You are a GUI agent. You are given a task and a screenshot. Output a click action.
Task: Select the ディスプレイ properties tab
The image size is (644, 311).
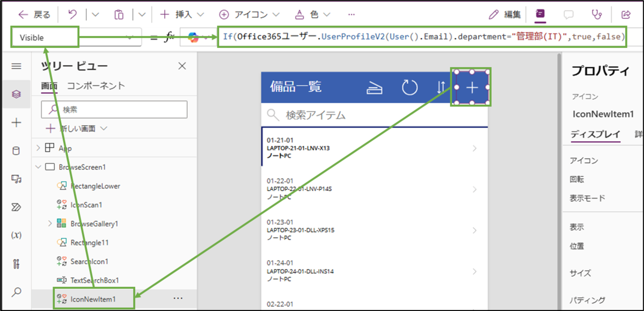595,134
